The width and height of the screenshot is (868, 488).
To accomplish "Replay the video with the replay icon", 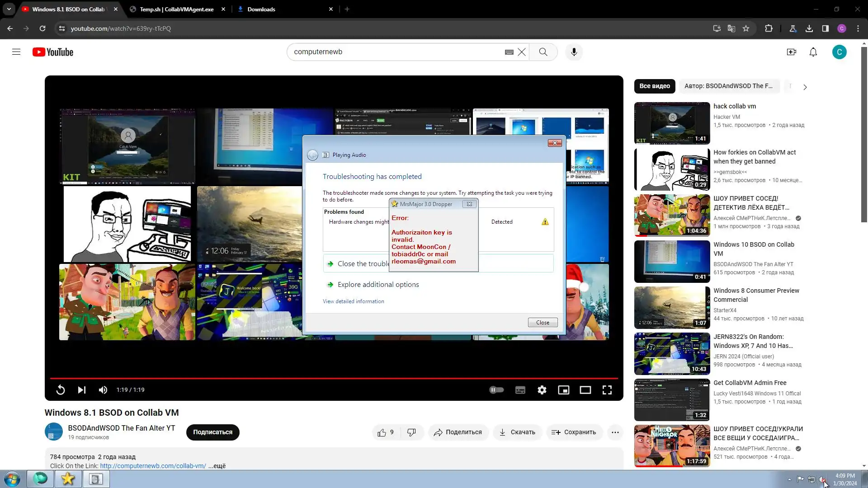I will (x=60, y=390).
